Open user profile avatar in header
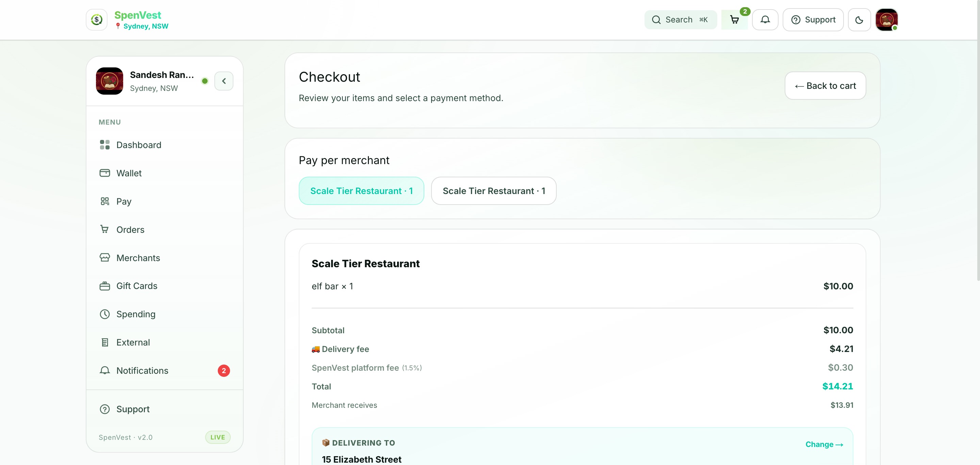 click(x=886, y=20)
